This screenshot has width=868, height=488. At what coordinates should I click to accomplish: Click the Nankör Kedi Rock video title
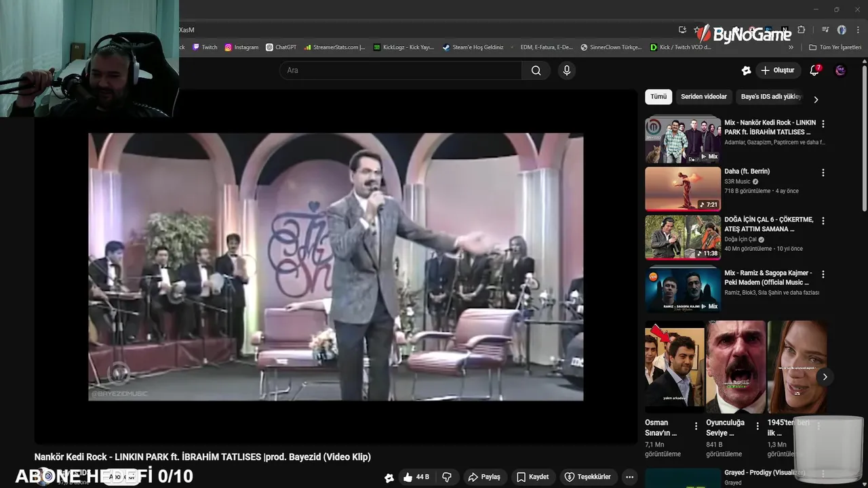click(x=203, y=457)
